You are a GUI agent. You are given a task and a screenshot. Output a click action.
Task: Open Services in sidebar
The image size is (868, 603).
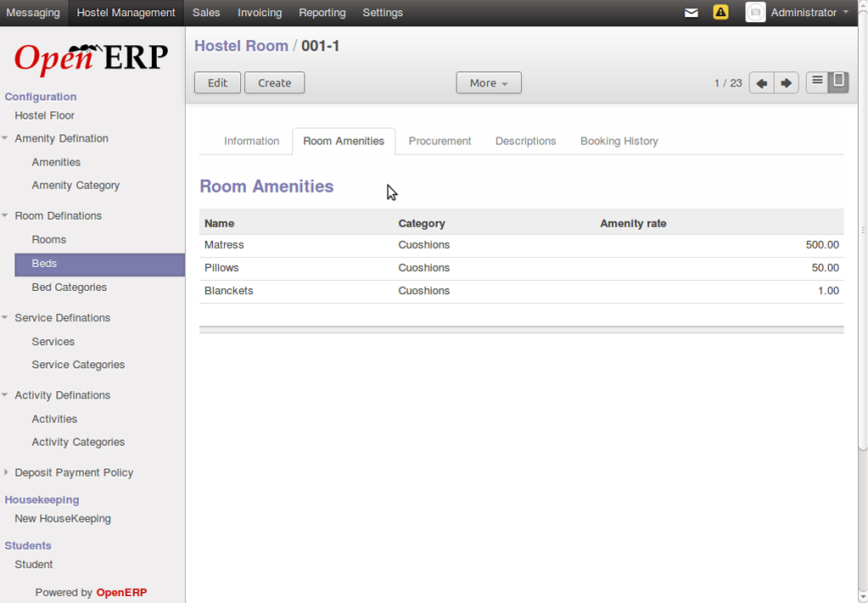coord(53,341)
